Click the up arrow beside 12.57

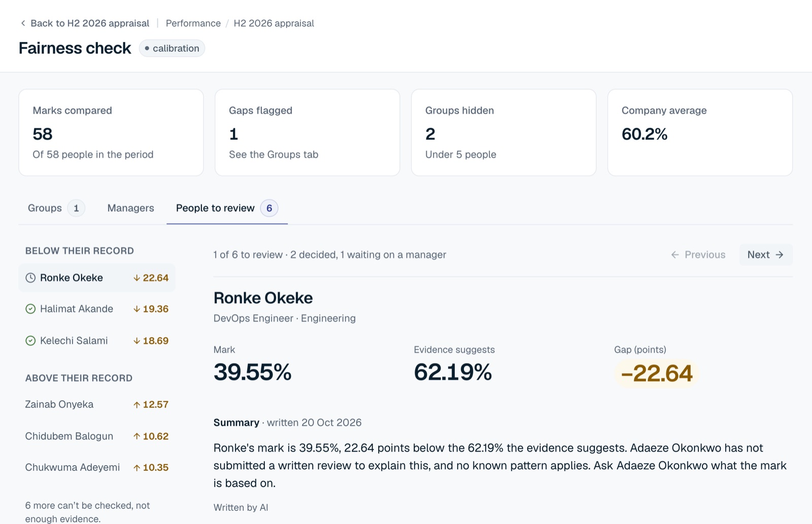137,405
